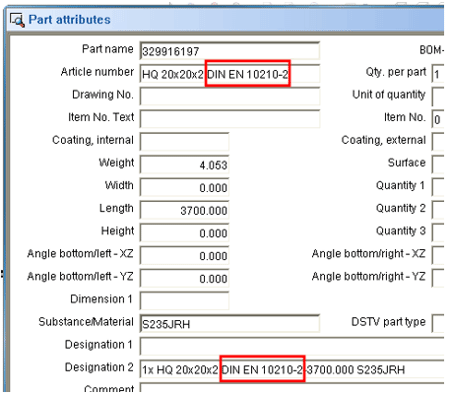The image size is (450, 394).
Task: Change the Qty. per part value
Action: pos(438,74)
